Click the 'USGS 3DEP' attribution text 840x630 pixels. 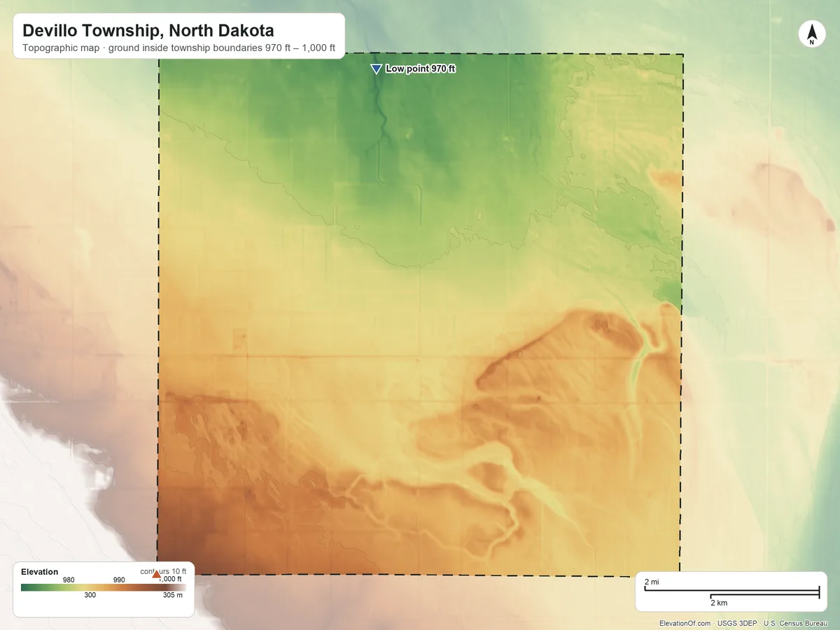737,623
